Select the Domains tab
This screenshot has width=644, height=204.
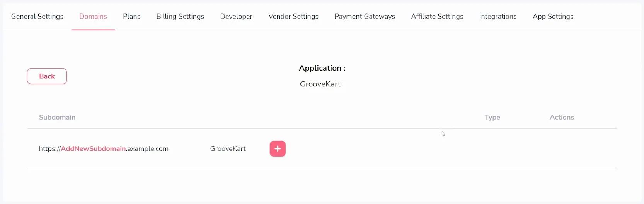click(x=93, y=16)
